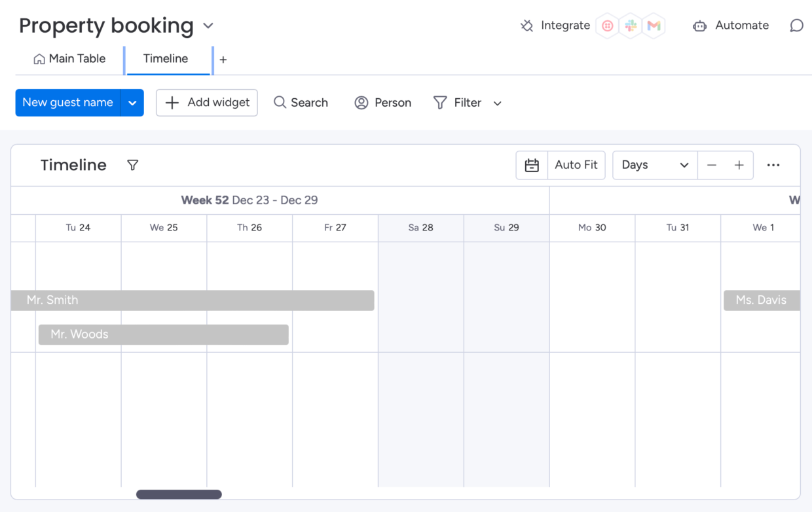Jump to today using the calendar icon
Image resolution: width=812 pixels, height=512 pixels.
(x=531, y=165)
